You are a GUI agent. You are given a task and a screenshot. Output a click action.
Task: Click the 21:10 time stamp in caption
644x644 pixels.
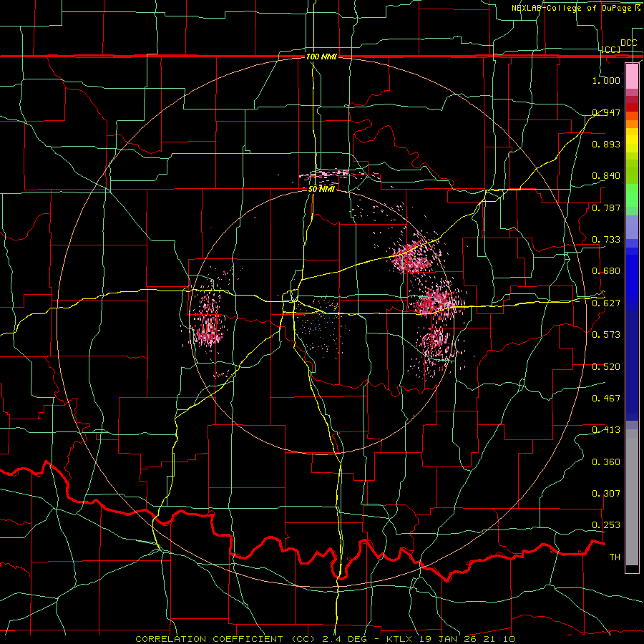(500, 639)
